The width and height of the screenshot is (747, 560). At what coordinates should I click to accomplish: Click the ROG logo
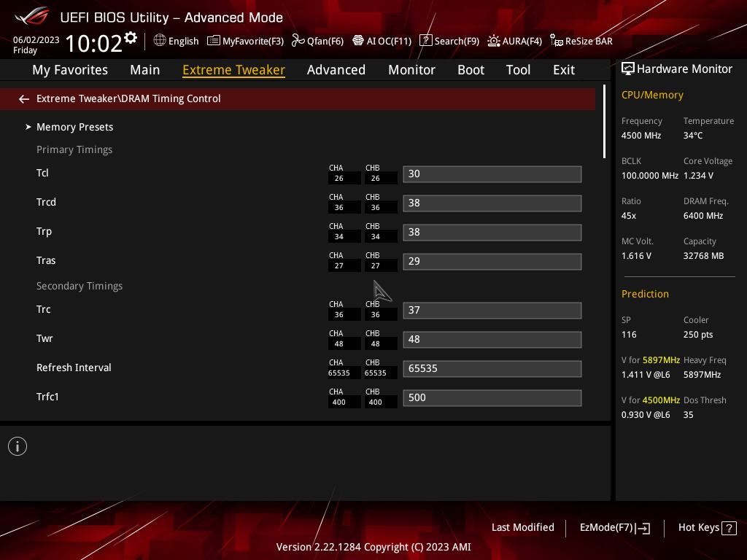point(31,16)
